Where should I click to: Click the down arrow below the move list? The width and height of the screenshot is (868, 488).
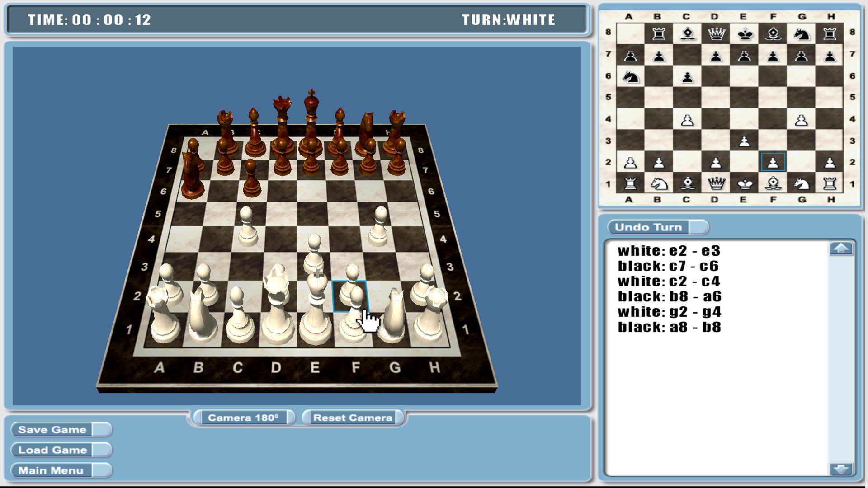tap(840, 469)
